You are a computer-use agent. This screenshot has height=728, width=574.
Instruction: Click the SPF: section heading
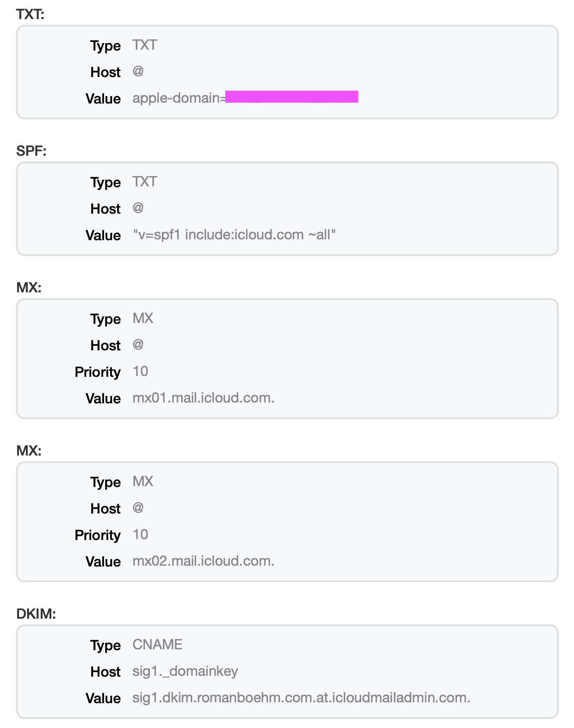click(31, 151)
